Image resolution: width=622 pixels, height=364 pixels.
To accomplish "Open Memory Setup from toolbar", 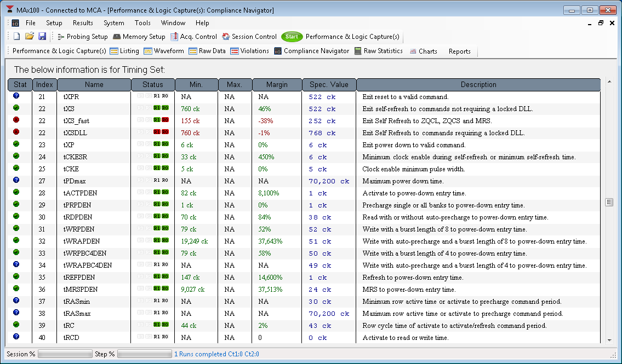I will point(139,37).
